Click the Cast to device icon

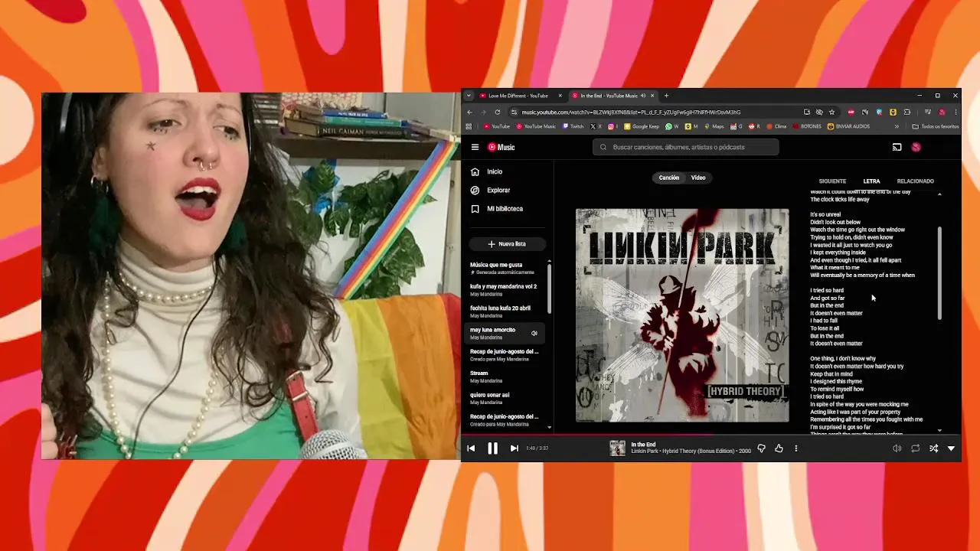click(x=897, y=147)
